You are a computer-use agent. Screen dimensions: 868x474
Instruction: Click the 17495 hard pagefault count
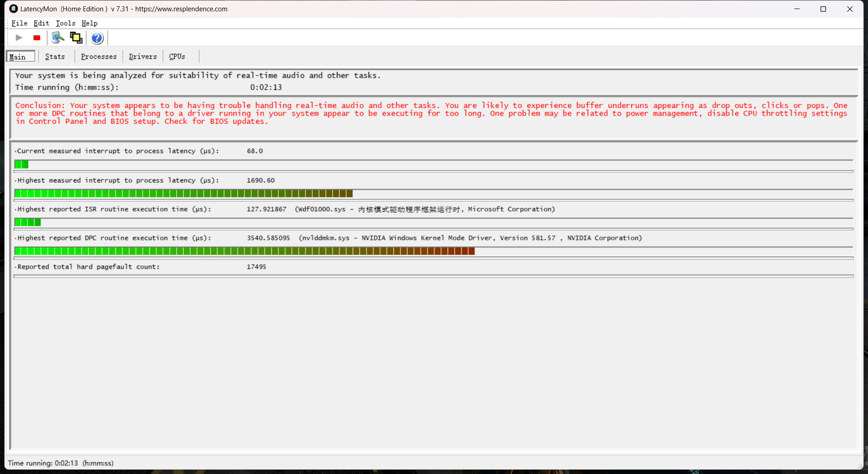[x=256, y=267]
